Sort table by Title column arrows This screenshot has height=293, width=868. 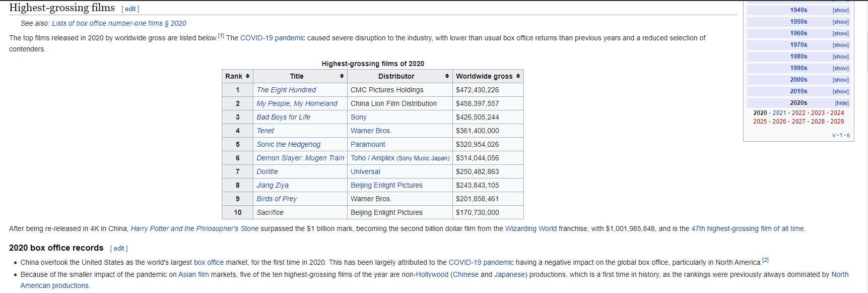coord(342,76)
